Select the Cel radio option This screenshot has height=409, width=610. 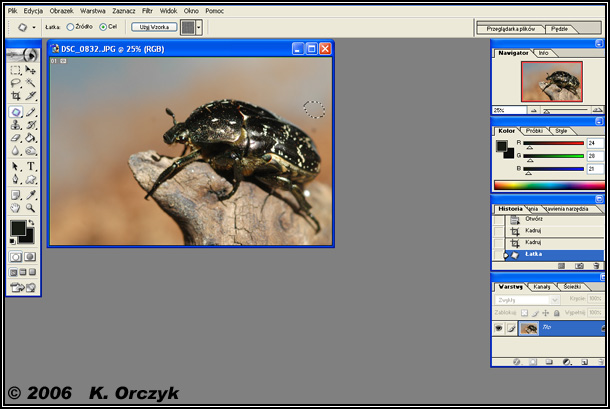click(x=102, y=27)
